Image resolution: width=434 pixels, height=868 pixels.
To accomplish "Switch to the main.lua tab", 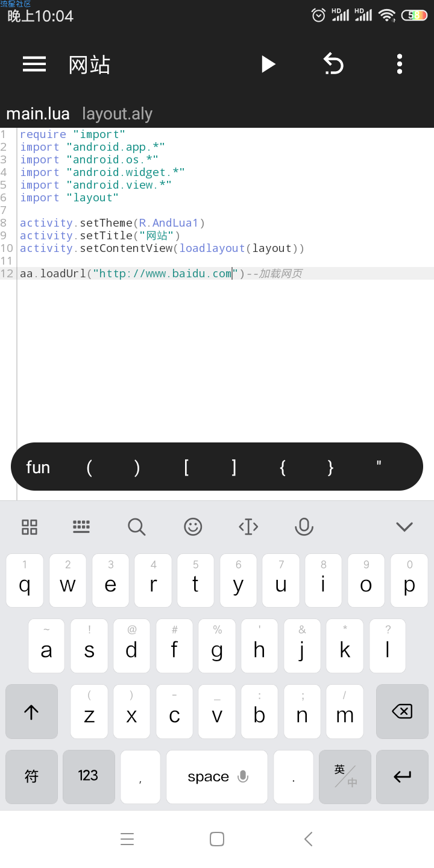I will [x=37, y=114].
